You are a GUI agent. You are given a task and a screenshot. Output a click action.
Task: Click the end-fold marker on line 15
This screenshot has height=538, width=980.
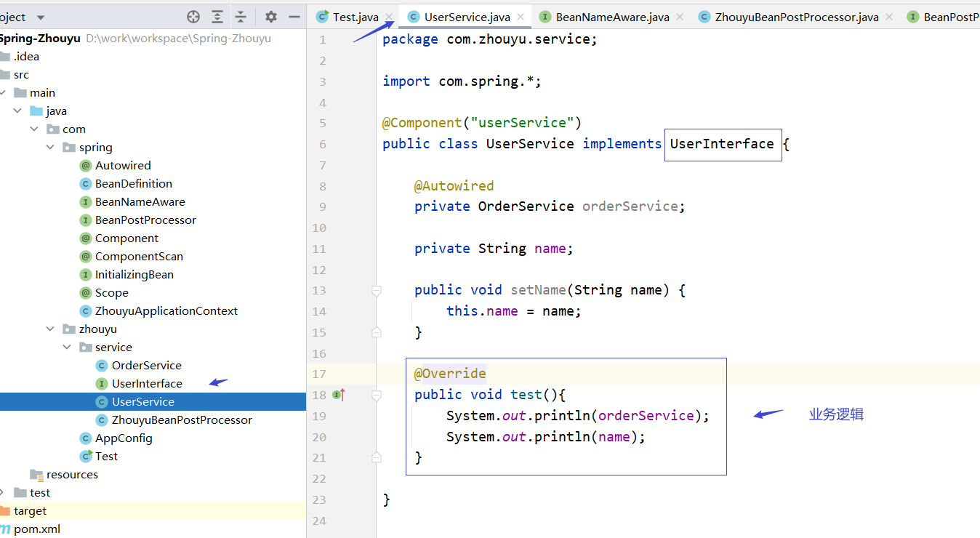(376, 332)
